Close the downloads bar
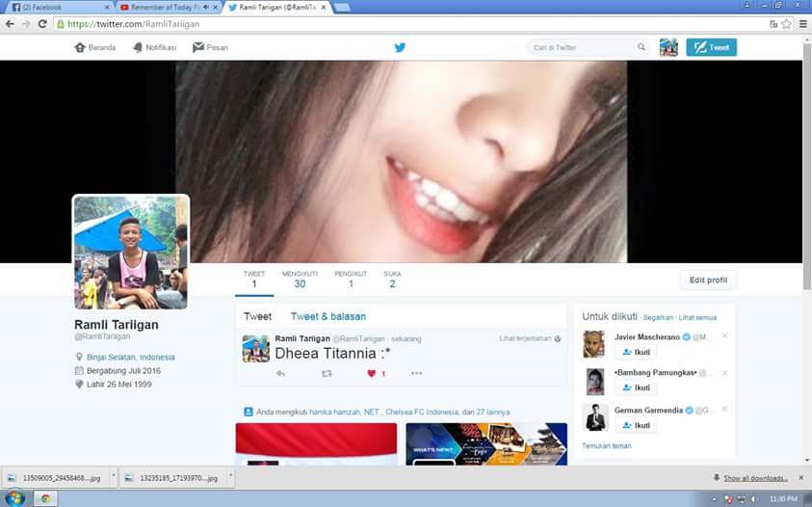 (800, 477)
